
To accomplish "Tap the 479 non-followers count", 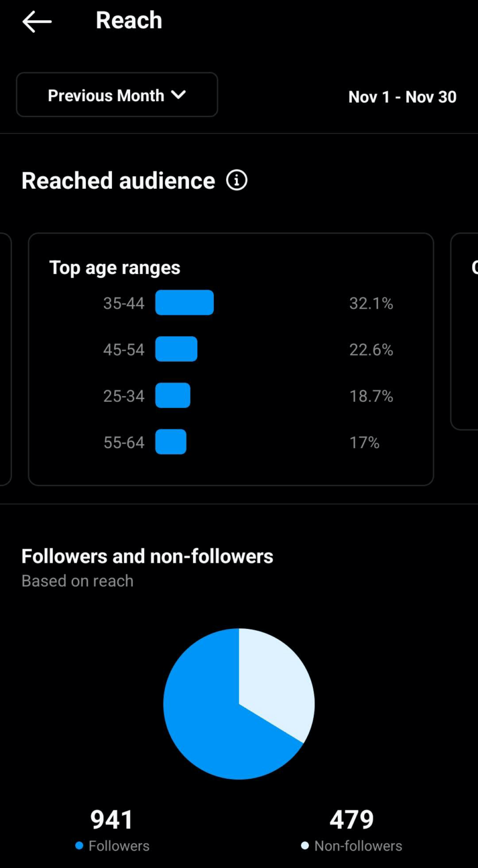I will pos(352,819).
